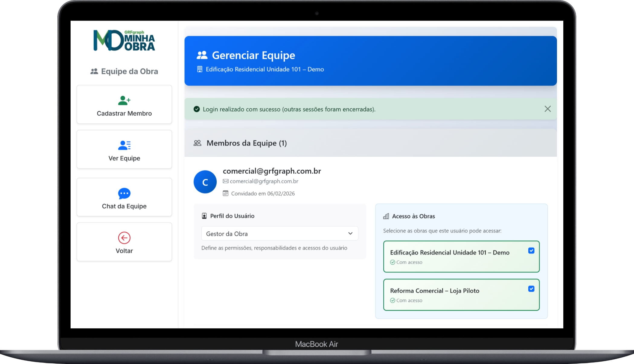Screen dimensions: 634x364
Task: Click the comercial@grfgraph.com.br email link
Action: (264, 181)
